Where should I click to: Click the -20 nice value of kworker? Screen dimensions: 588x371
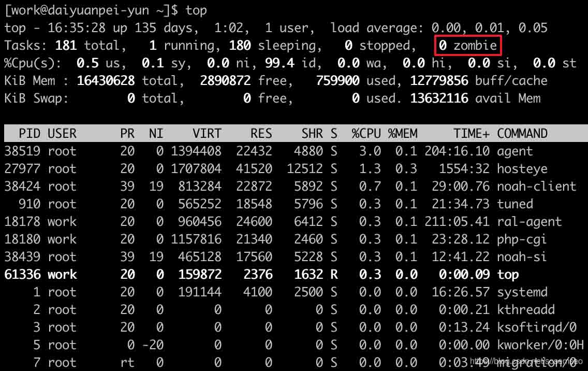point(153,345)
